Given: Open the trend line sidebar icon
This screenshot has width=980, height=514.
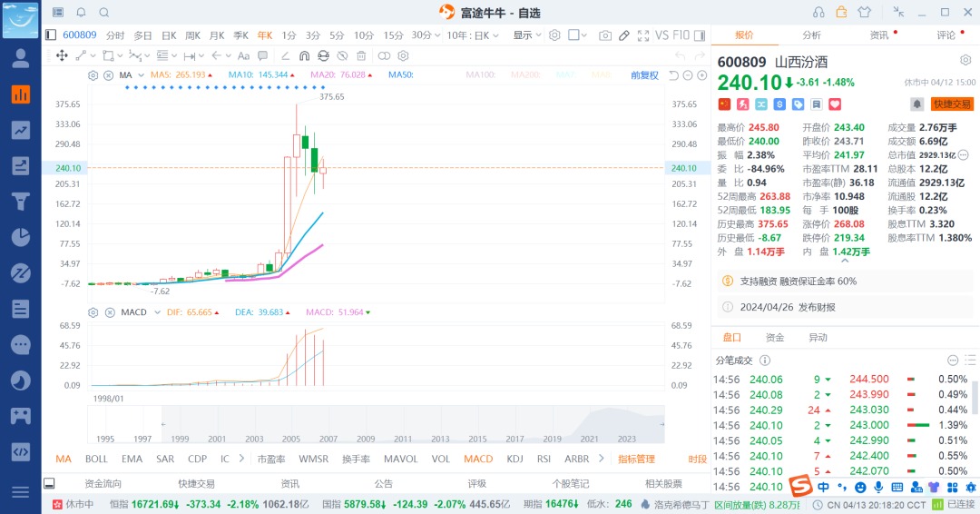Looking at the screenshot, I should pos(20,130).
